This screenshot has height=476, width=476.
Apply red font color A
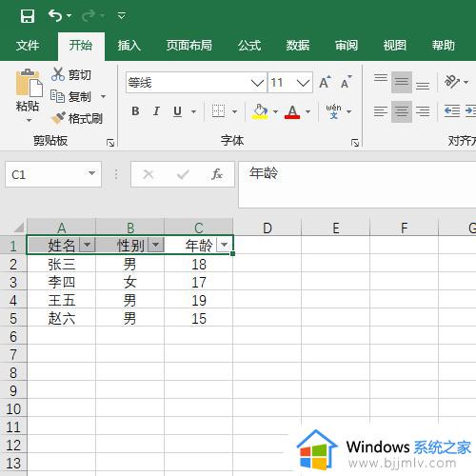(x=292, y=111)
